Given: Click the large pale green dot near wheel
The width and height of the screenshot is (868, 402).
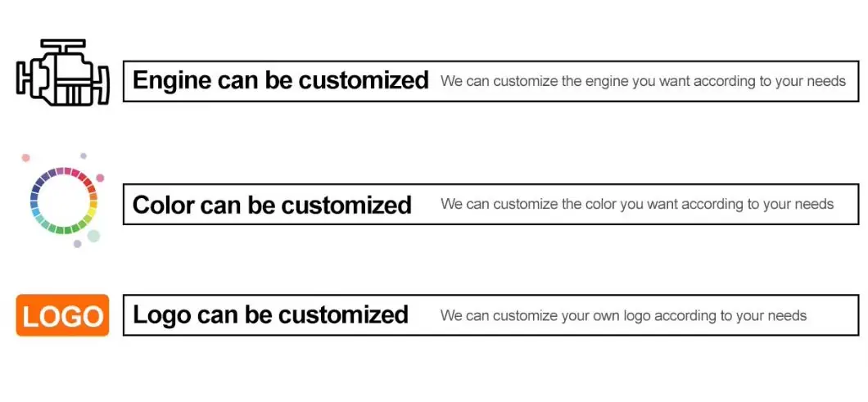Looking at the screenshot, I should point(93,236).
